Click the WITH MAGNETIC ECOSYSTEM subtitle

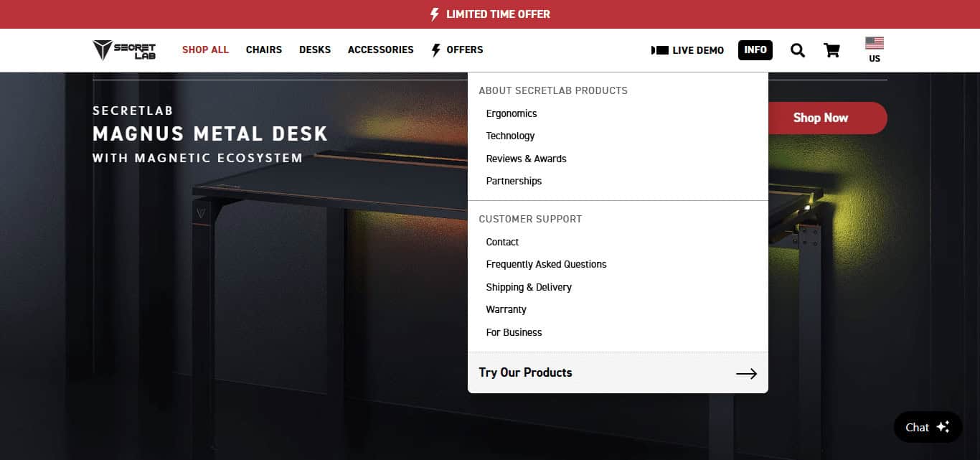click(197, 158)
